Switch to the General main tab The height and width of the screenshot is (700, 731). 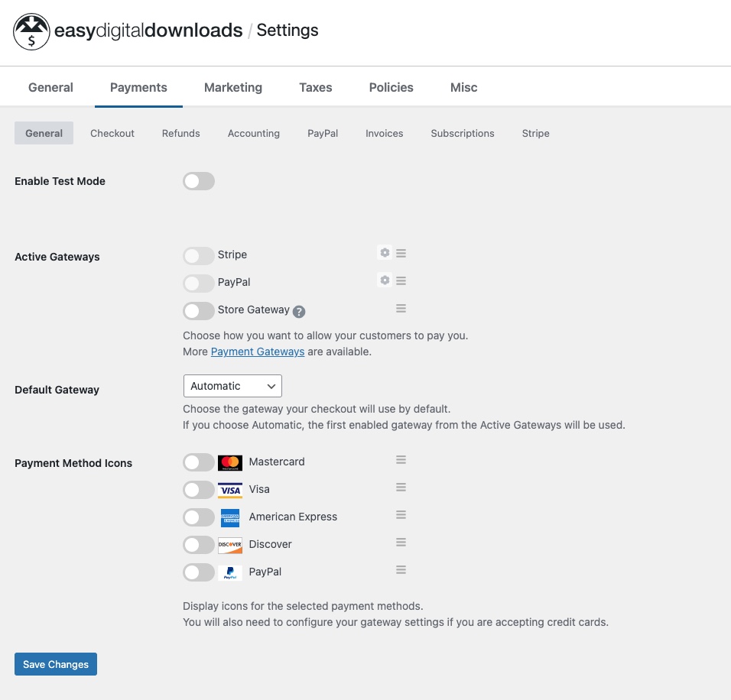point(50,87)
